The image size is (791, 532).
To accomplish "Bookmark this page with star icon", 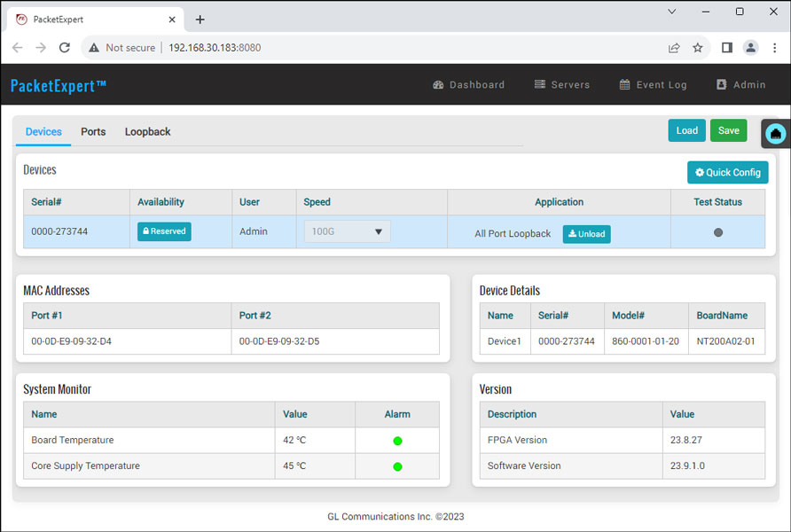I will (x=698, y=48).
